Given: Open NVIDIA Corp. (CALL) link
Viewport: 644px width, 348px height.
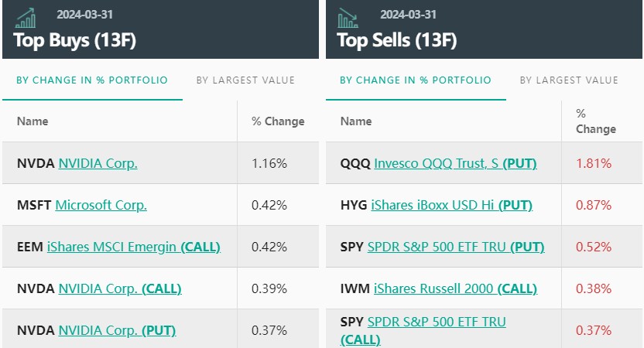Looking at the screenshot, I should tap(119, 288).
